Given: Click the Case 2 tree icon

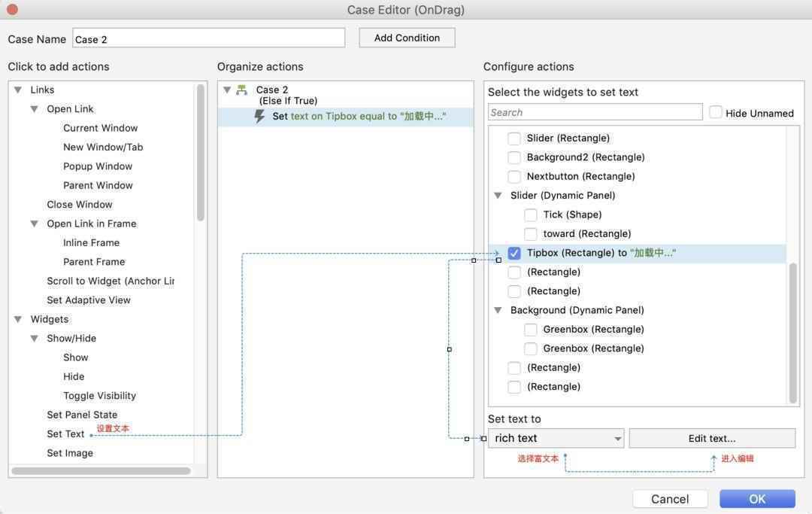Looking at the screenshot, I should tap(241, 90).
